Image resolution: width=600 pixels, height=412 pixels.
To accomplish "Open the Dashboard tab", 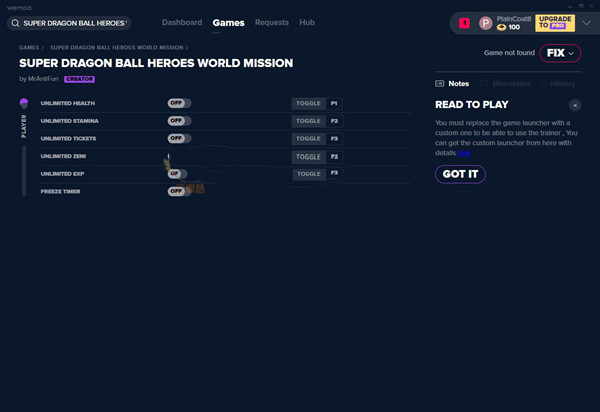I will click(181, 22).
